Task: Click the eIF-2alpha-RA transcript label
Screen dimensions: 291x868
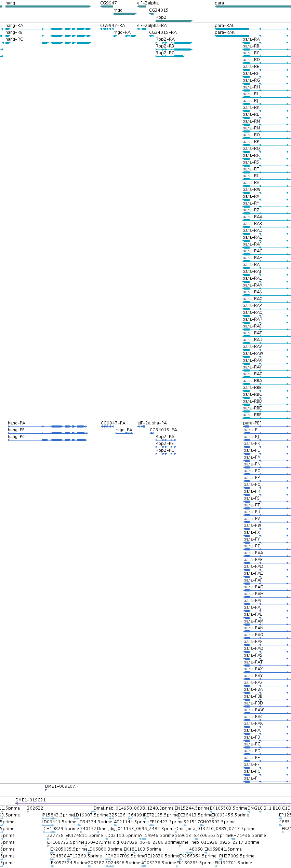Action: 152,26
